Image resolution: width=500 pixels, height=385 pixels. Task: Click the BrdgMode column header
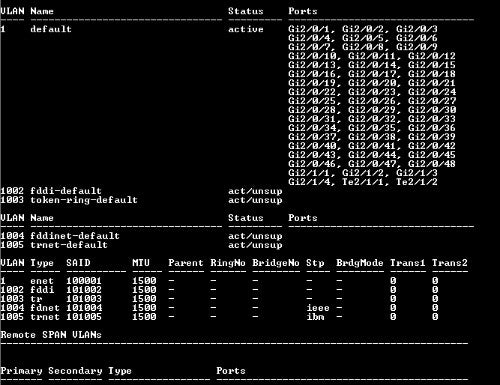(360, 263)
